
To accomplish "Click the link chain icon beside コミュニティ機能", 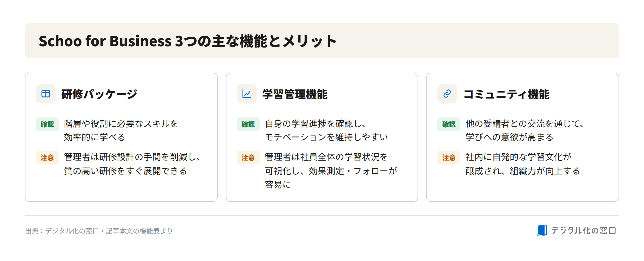I will [x=447, y=94].
